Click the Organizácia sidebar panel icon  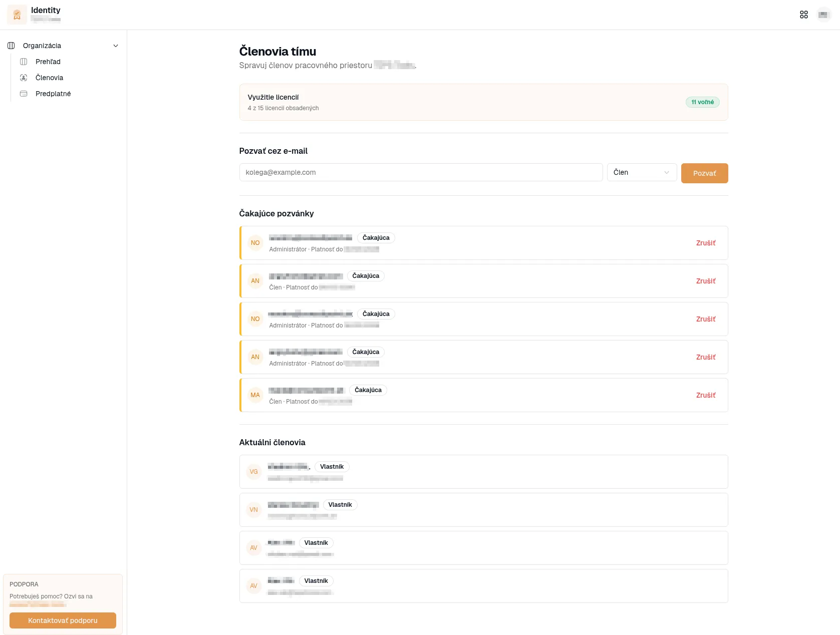11,46
